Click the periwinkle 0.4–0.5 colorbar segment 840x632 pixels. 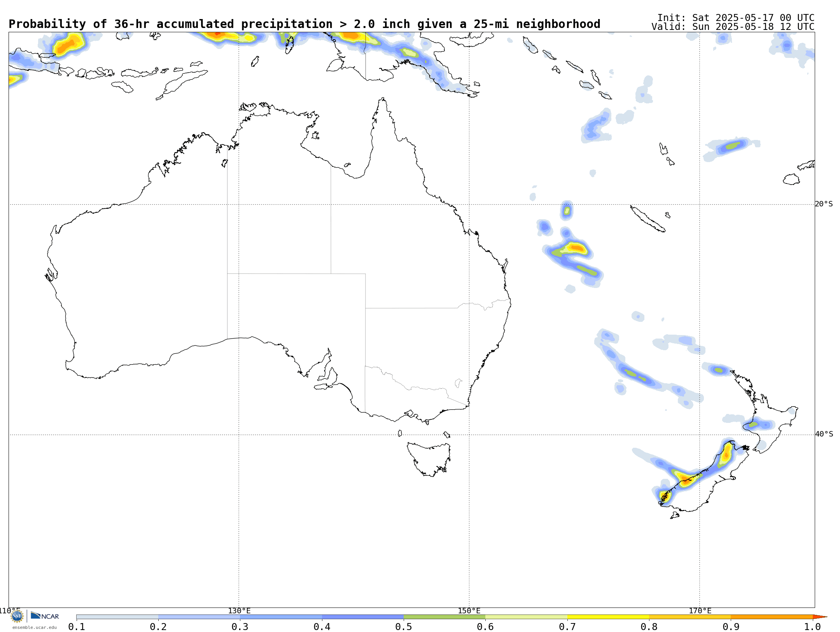363,617
